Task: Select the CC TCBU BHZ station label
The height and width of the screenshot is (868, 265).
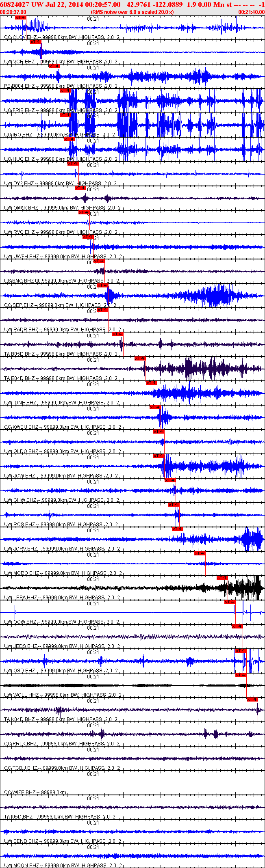Action: [x=62, y=768]
